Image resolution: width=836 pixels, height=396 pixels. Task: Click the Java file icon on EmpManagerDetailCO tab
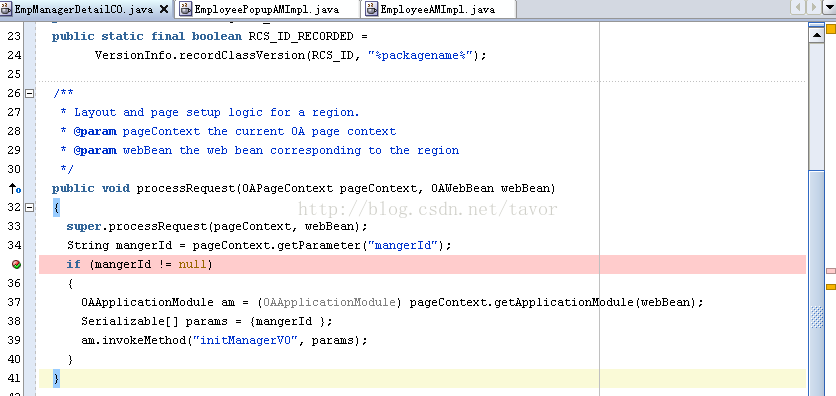pos(5,9)
